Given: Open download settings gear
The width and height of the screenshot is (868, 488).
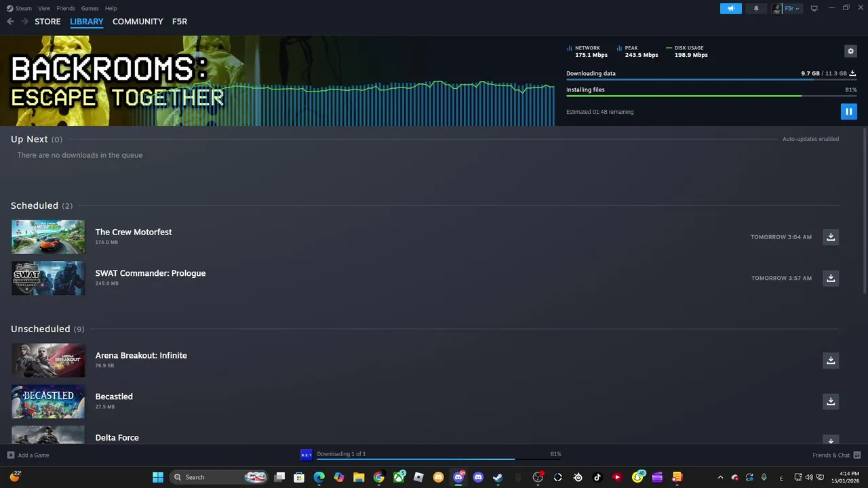Looking at the screenshot, I should coord(850,51).
